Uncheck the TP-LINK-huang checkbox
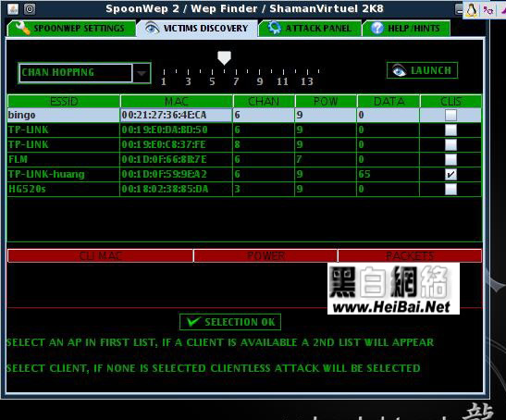The image size is (506, 420). (450, 174)
